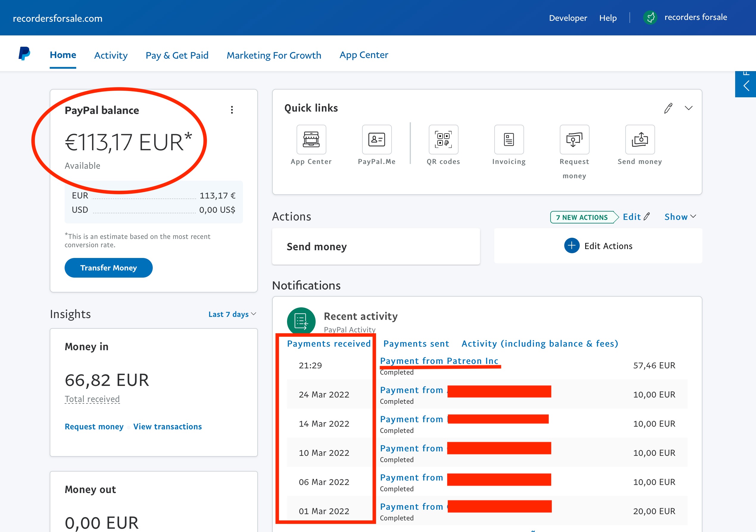This screenshot has width=756, height=532.
Task: Click the PayPal logo icon
Action: point(24,54)
